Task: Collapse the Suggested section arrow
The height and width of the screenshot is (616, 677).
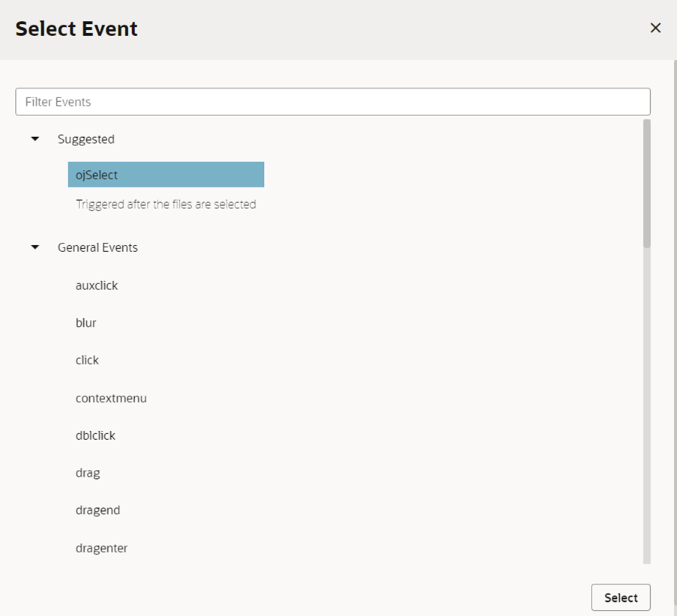Action: (x=35, y=139)
